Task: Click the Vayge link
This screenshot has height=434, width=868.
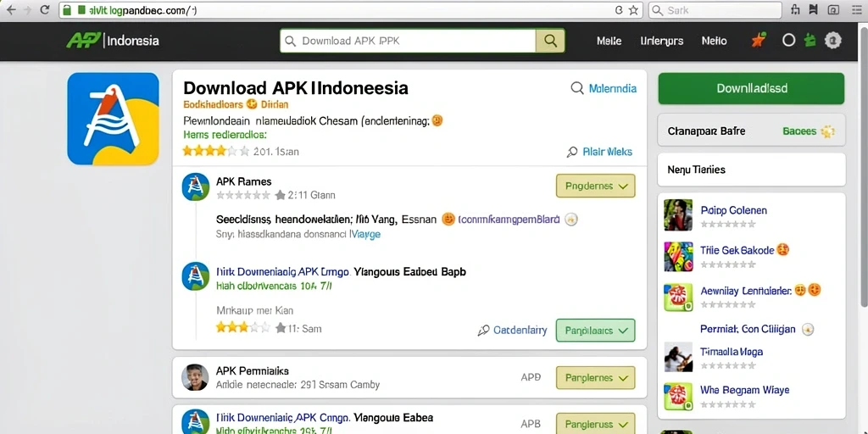Action: pyautogui.click(x=366, y=234)
